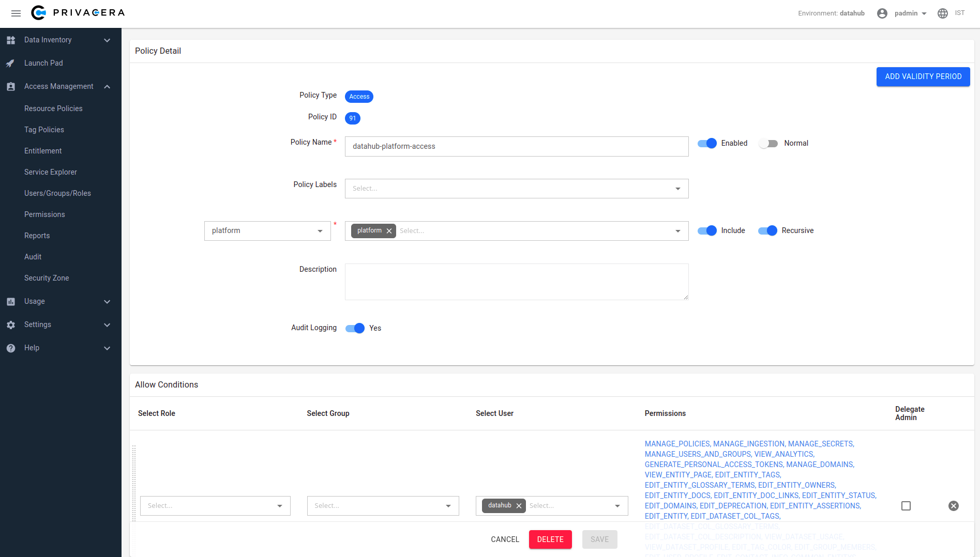
Task: Click the Privacera logo
Action: [x=77, y=13]
